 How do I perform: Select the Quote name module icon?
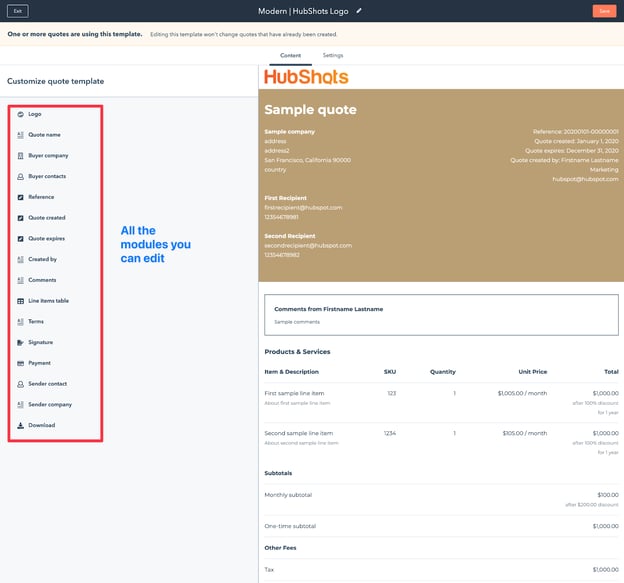pos(21,135)
